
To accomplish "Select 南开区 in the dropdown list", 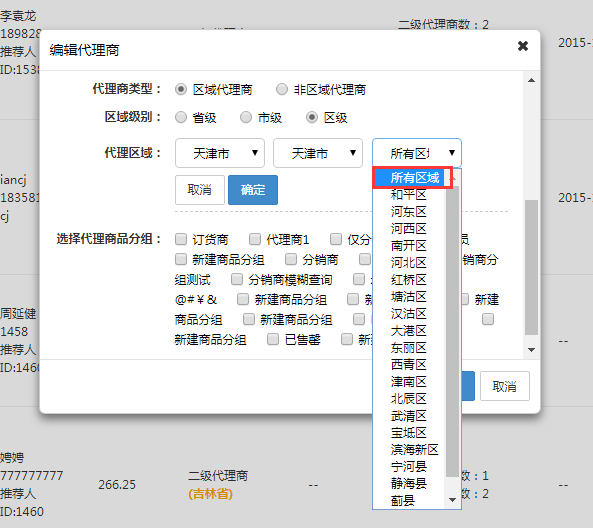I will click(408, 245).
